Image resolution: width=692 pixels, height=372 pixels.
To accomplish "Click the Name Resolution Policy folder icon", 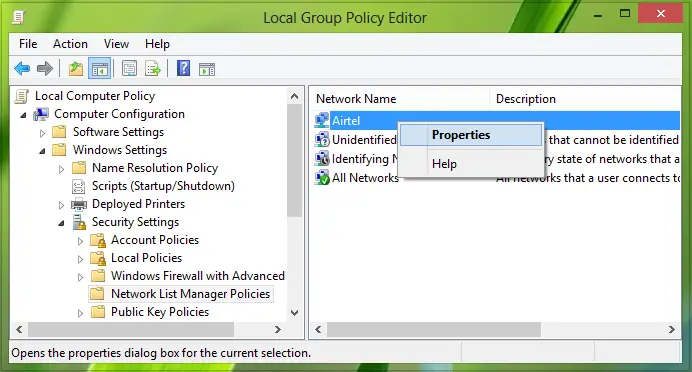I will click(79, 168).
